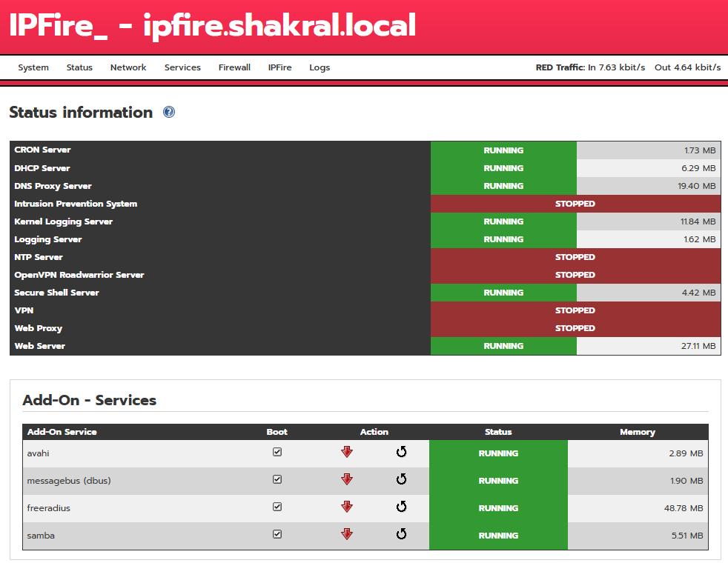Click the VPN service label
The image size is (728, 563).
[x=24, y=310]
